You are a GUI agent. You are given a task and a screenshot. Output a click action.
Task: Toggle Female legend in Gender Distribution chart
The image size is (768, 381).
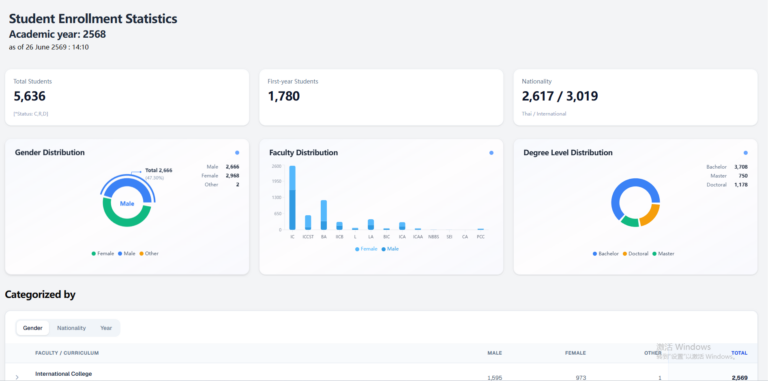103,254
